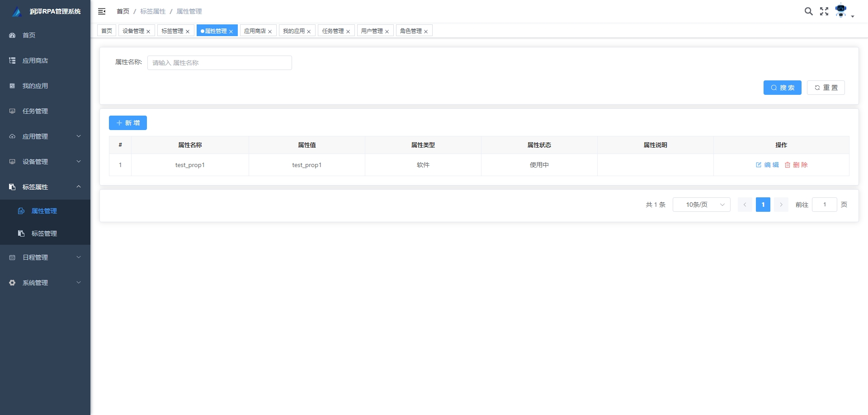Click the 标签属性 sidebar icon
The image size is (868, 415).
click(12, 187)
